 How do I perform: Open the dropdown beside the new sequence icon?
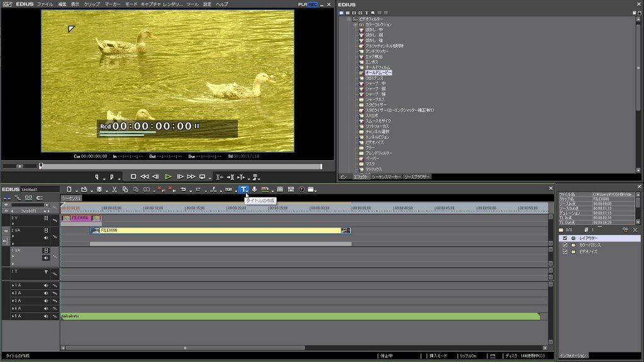[76, 191]
